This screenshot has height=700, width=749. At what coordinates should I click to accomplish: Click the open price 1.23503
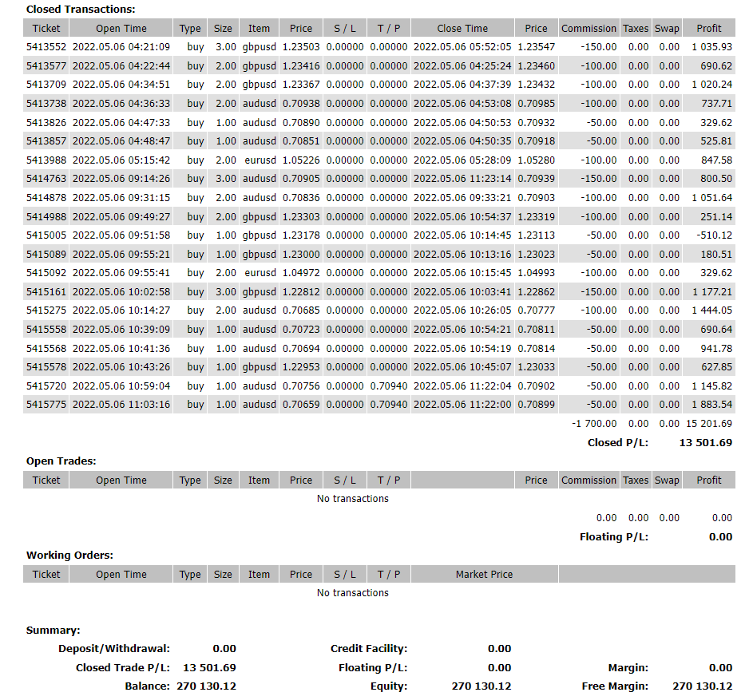pyautogui.click(x=301, y=47)
